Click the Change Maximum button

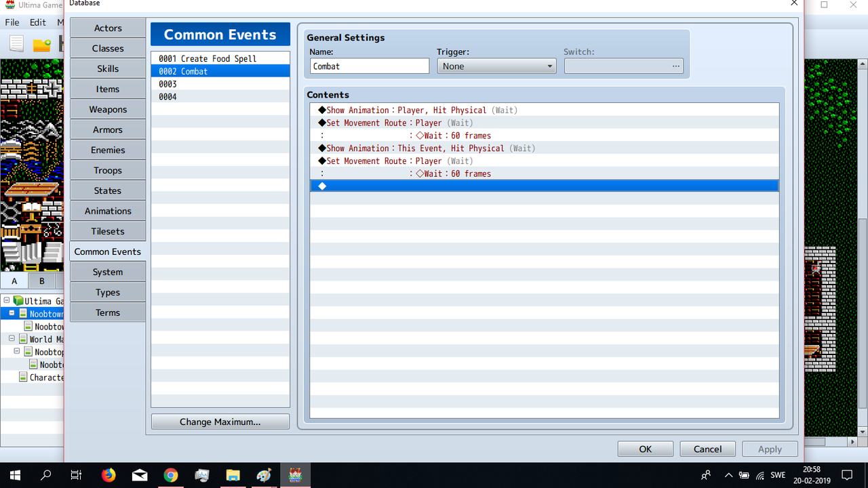pos(220,422)
